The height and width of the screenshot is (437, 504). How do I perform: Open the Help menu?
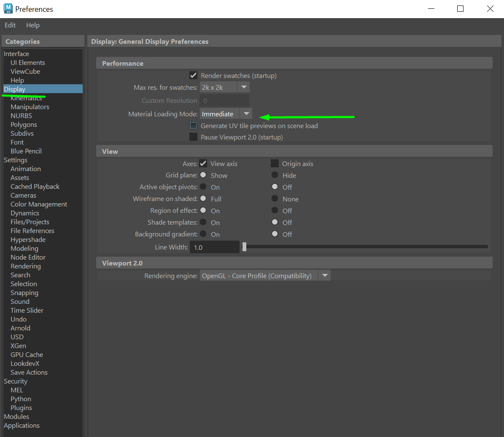tap(33, 25)
